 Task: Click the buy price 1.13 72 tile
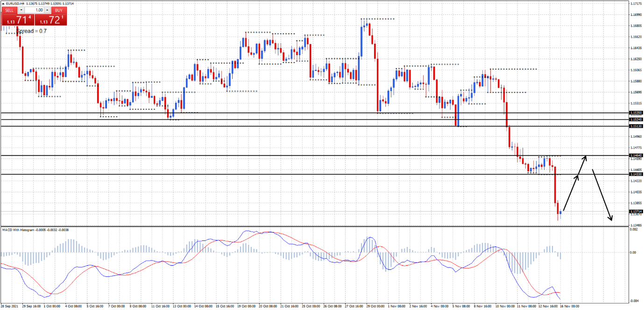pos(51,20)
